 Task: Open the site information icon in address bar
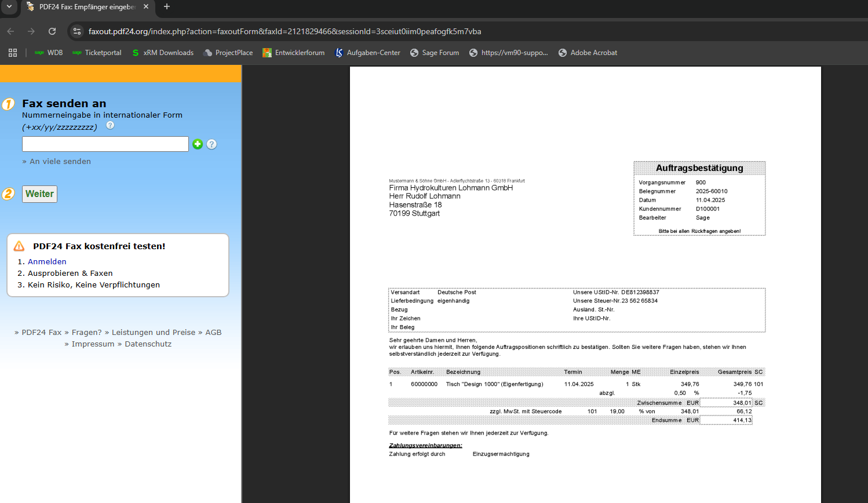click(77, 31)
